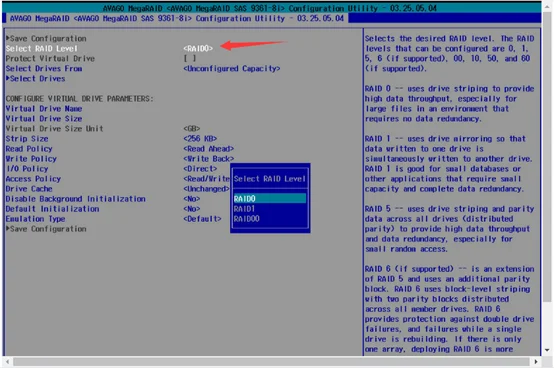Click the arrow icon beside Select Drives
Image resolution: width=554 pixels, height=368 pixels.
pyautogui.click(x=7, y=78)
